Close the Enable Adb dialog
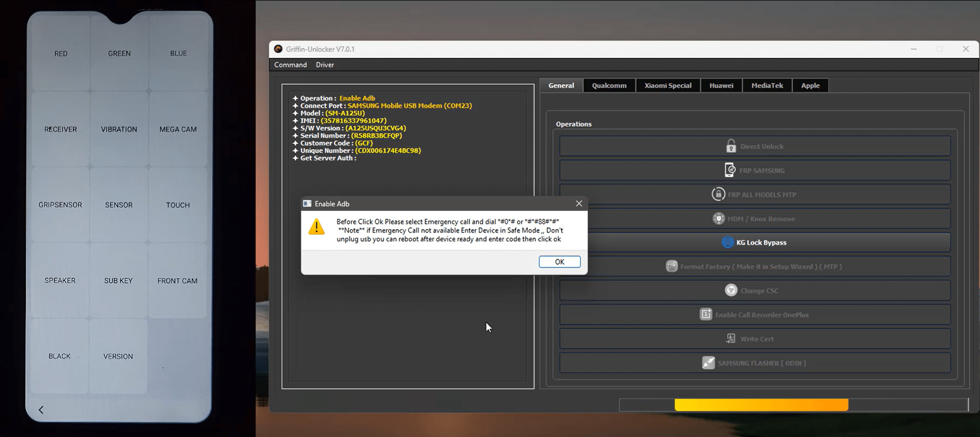The image size is (980, 437). 579,203
